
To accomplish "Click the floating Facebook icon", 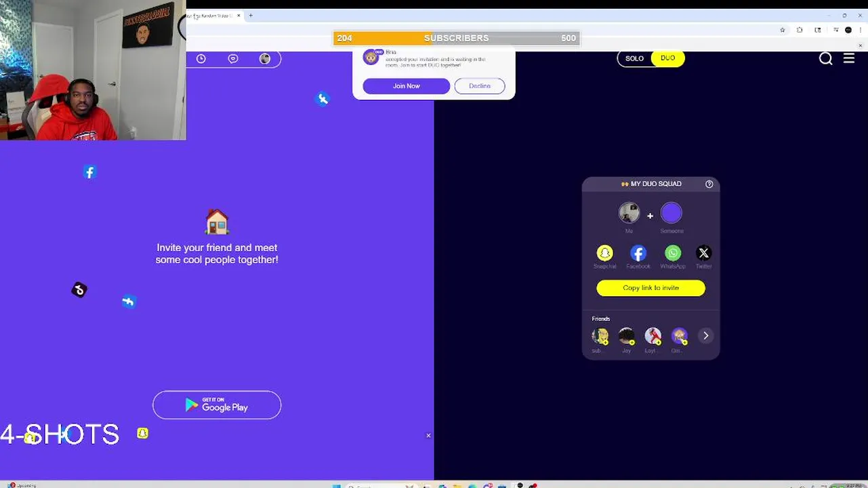I will coord(89,172).
